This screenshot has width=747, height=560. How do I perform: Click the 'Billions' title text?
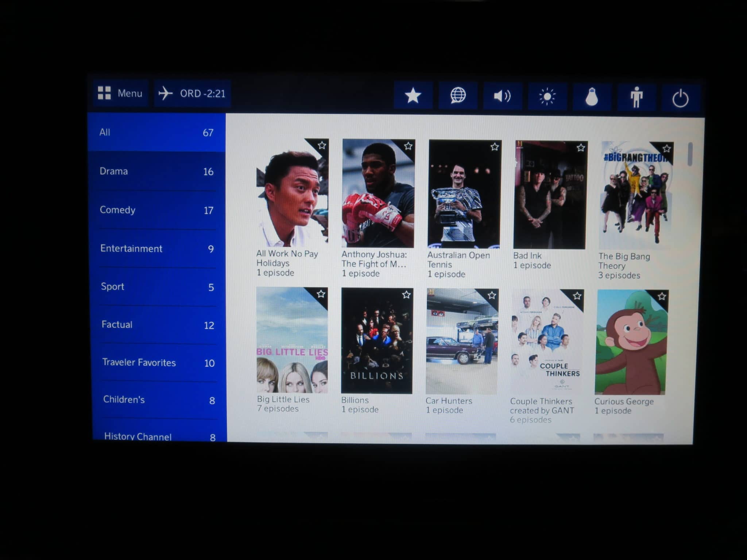355,400
